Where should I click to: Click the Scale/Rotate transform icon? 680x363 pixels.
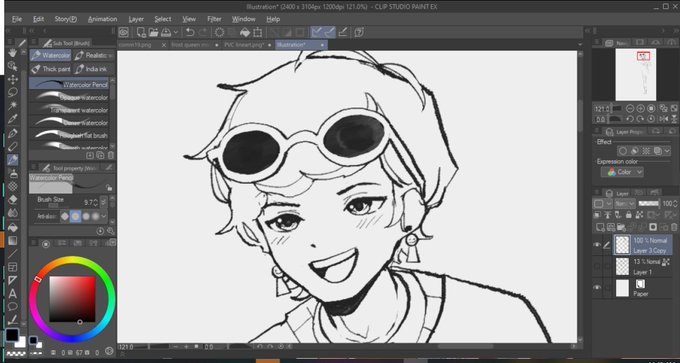click(x=258, y=32)
